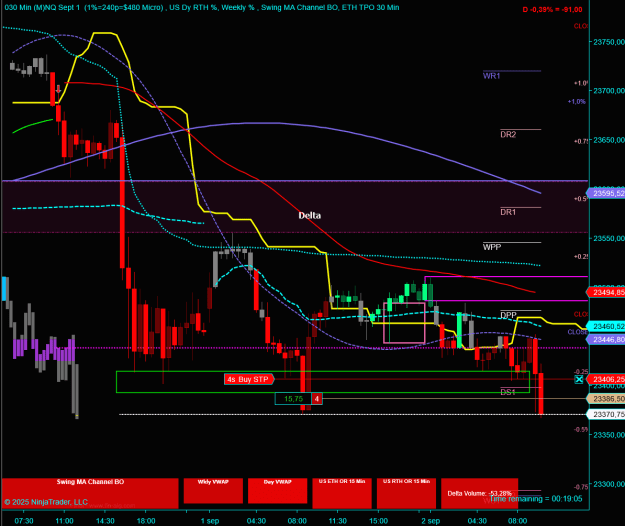Viewport: 625px width, 526px height.
Task: Click the 23650,00 price axis label
Action: 609,140
